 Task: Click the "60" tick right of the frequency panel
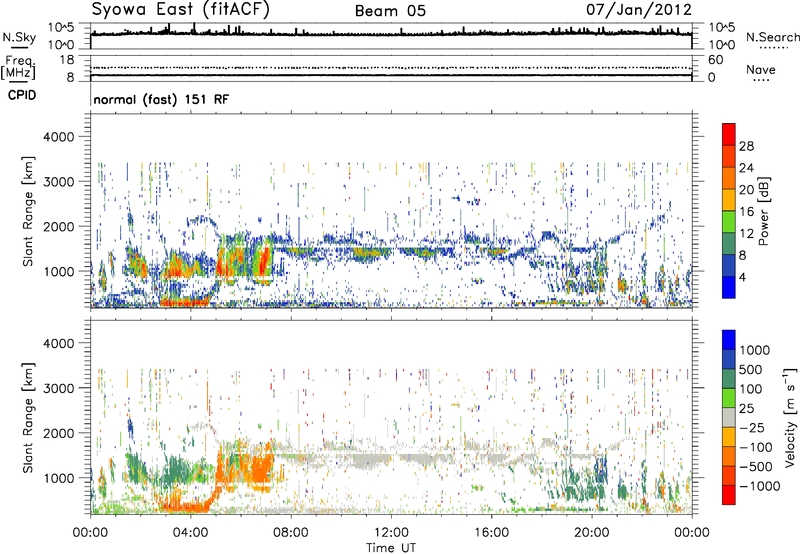(715, 60)
